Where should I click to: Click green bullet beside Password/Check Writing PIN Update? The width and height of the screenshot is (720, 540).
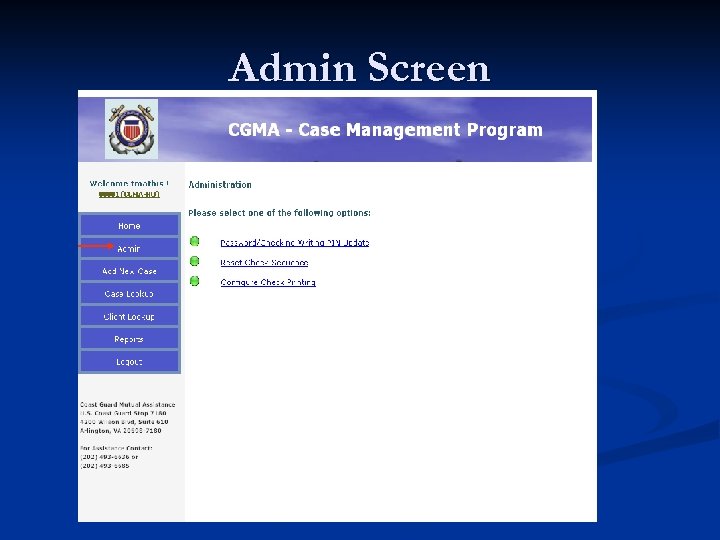tap(195, 241)
